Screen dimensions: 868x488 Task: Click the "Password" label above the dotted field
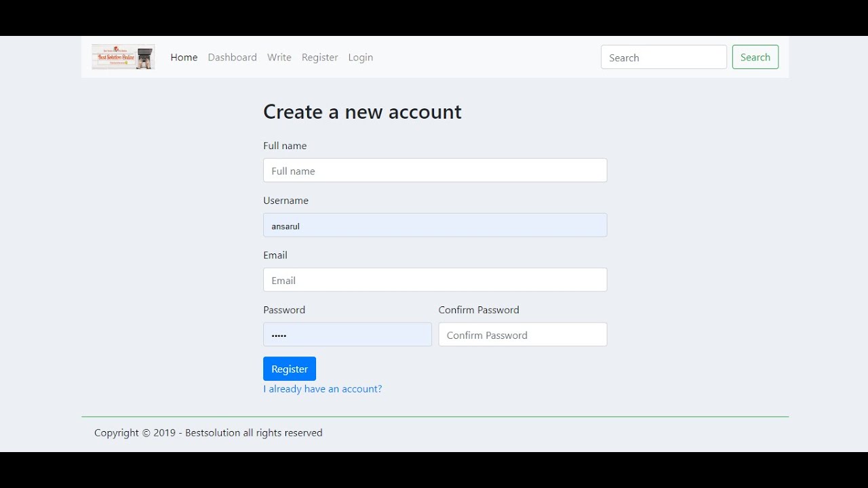(x=284, y=310)
